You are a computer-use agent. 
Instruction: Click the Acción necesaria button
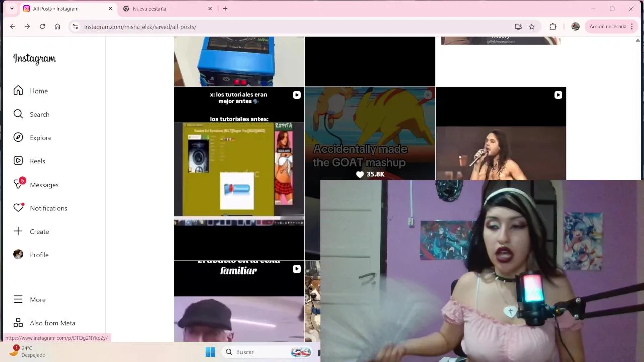[612, 27]
